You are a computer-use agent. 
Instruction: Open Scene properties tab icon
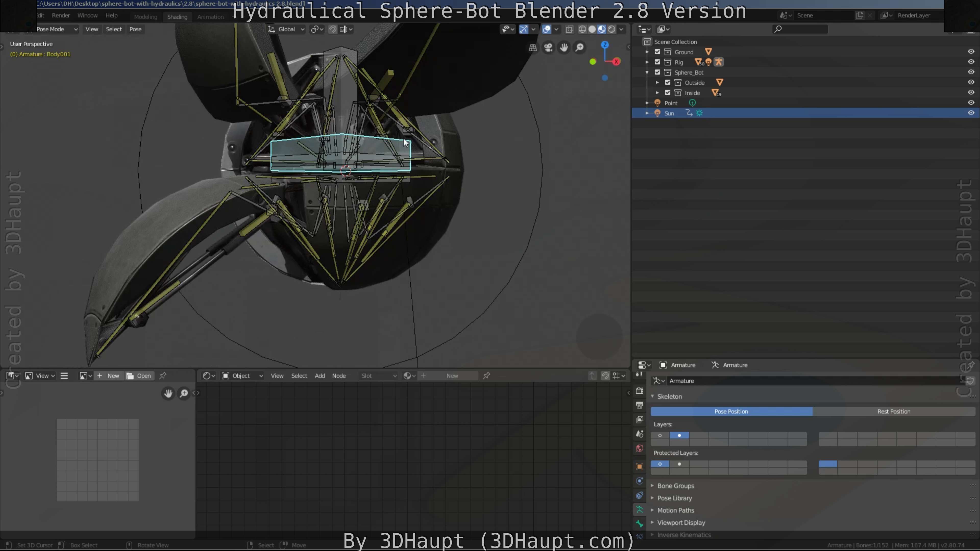[x=640, y=434]
